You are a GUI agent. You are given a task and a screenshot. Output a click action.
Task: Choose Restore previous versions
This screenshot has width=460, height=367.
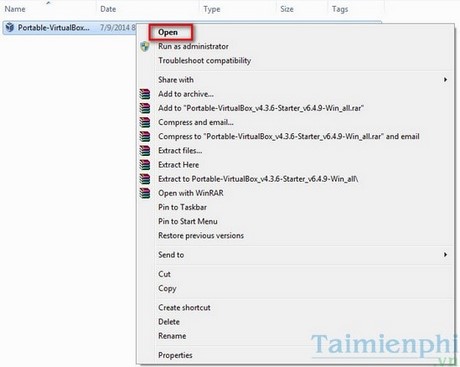pos(201,236)
